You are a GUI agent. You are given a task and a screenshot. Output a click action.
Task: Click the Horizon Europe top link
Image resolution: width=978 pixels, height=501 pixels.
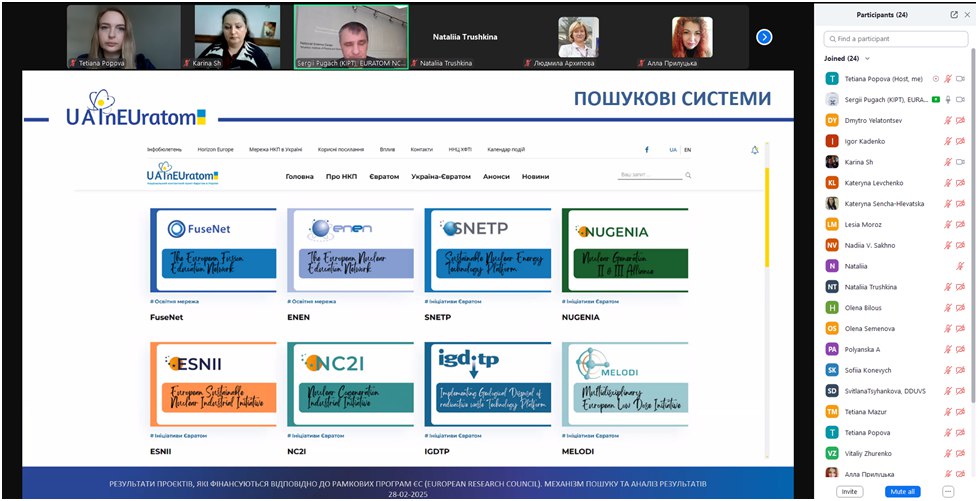pyautogui.click(x=215, y=150)
